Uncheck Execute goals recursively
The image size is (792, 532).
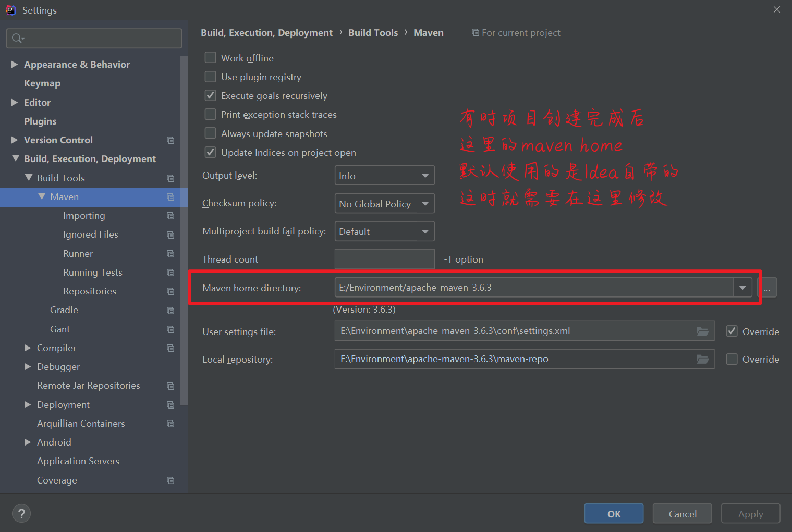[211, 95]
